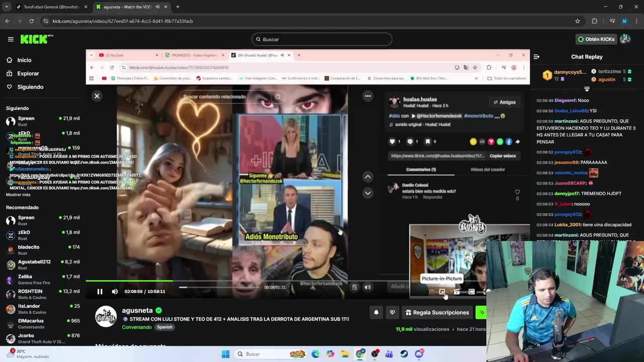The image size is (644, 362).
Task: Open the Kick sidebar hamburger menu
Action: [x=11, y=39]
